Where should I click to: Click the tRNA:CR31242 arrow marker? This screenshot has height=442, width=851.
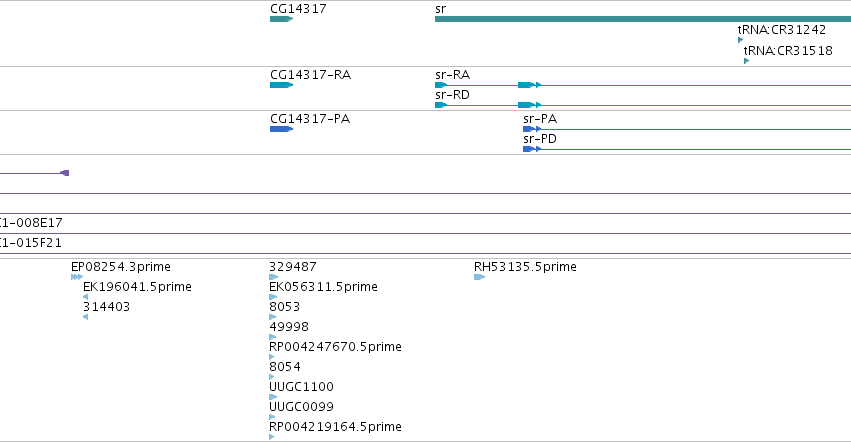pyautogui.click(x=740, y=40)
